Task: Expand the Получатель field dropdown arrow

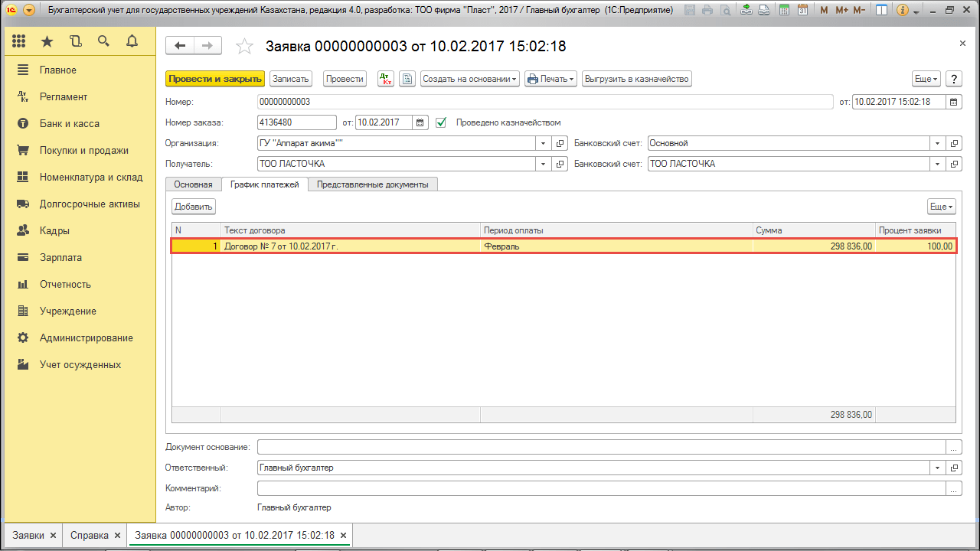Action: pyautogui.click(x=543, y=164)
